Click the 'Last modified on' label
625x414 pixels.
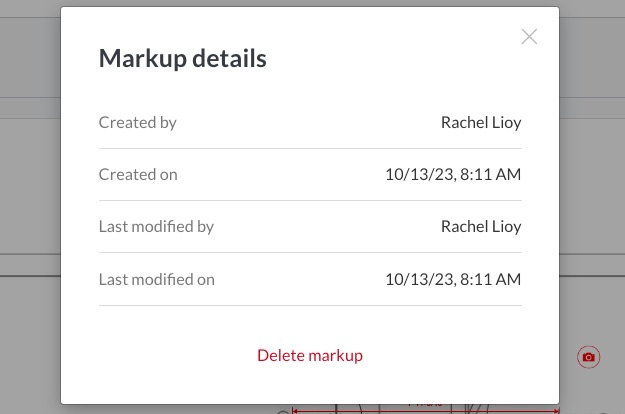point(157,279)
